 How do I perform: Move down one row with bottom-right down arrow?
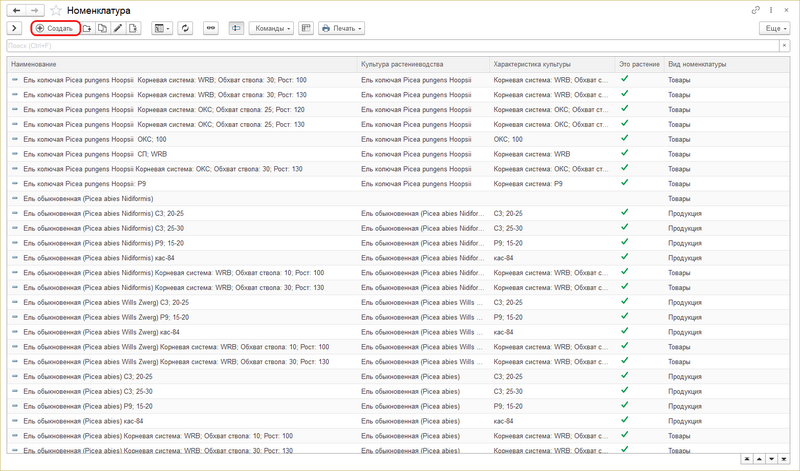point(771,459)
